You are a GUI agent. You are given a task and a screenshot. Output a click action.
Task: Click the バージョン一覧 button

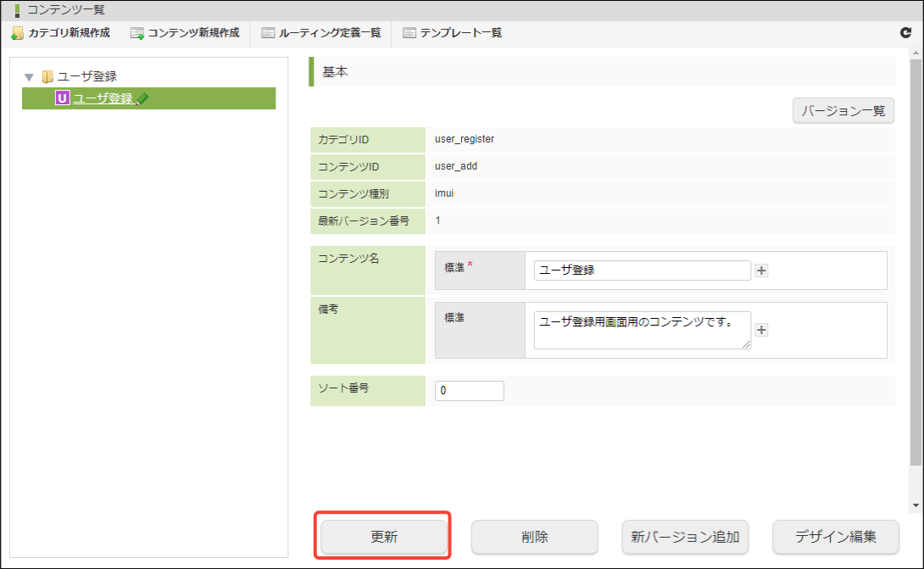843,111
